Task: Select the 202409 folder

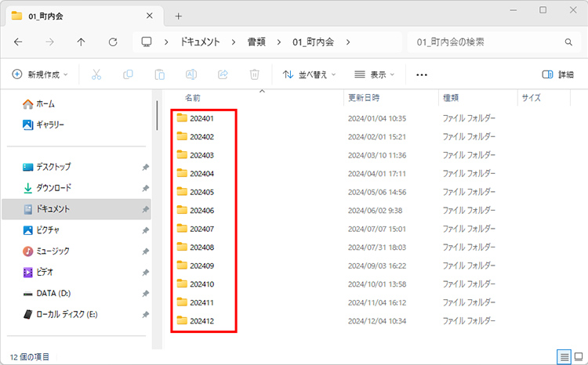Action: (x=195, y=266)
